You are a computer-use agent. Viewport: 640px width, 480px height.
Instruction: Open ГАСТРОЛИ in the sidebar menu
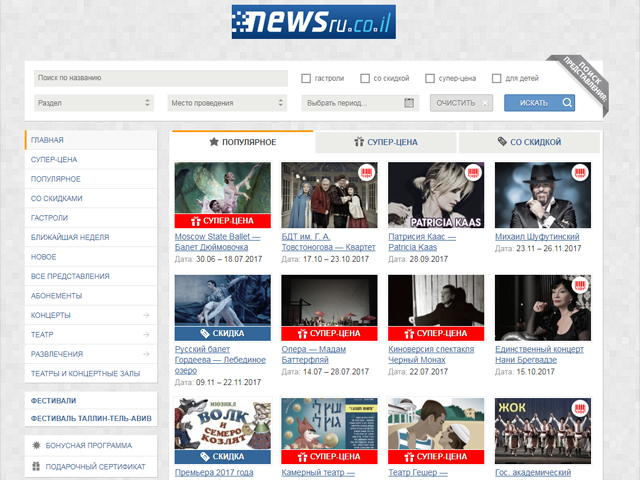(91, 218)
